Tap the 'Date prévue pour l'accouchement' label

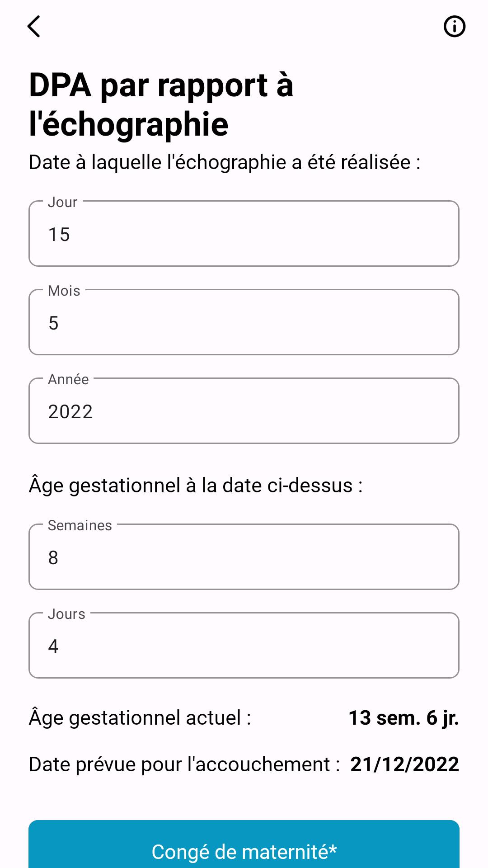[x=184, y=764]
